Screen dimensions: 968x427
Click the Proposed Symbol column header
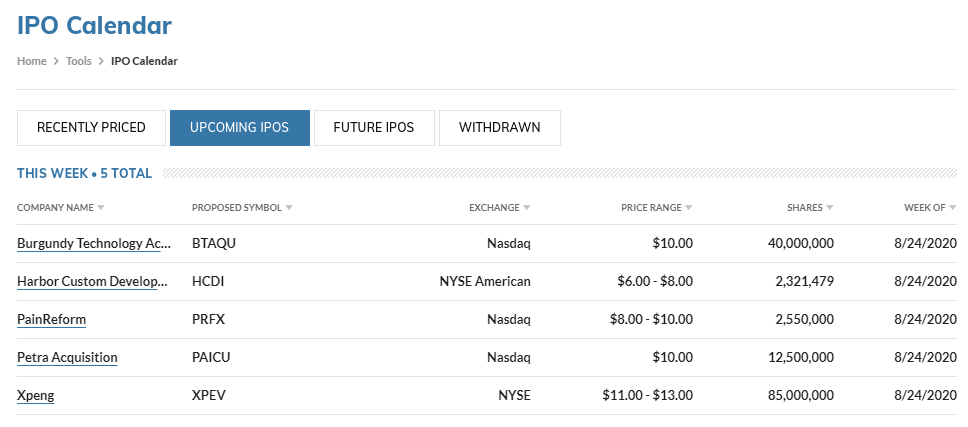237,208
